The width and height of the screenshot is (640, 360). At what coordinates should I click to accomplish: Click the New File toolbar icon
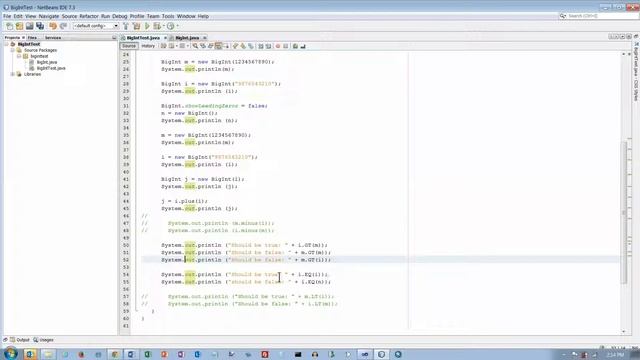(9, 26)
